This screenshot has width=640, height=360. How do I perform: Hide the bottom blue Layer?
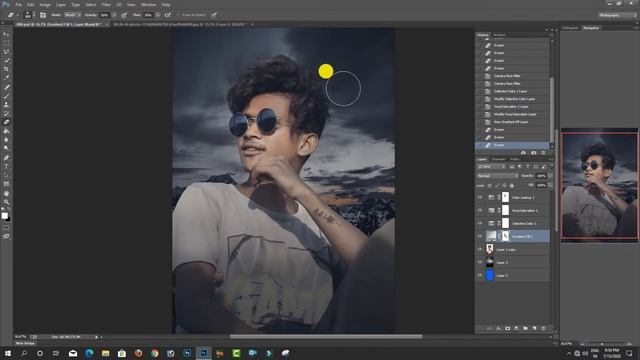pyautogui.click(x=480, y=276)
